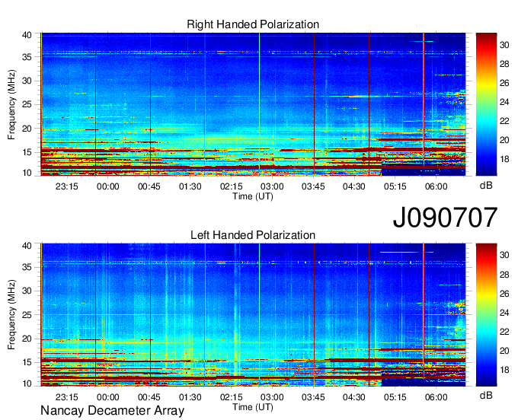
Task: Click "23:15" time tick on left-handed plot
Action: pyautogui.click(x=67, y=397)
